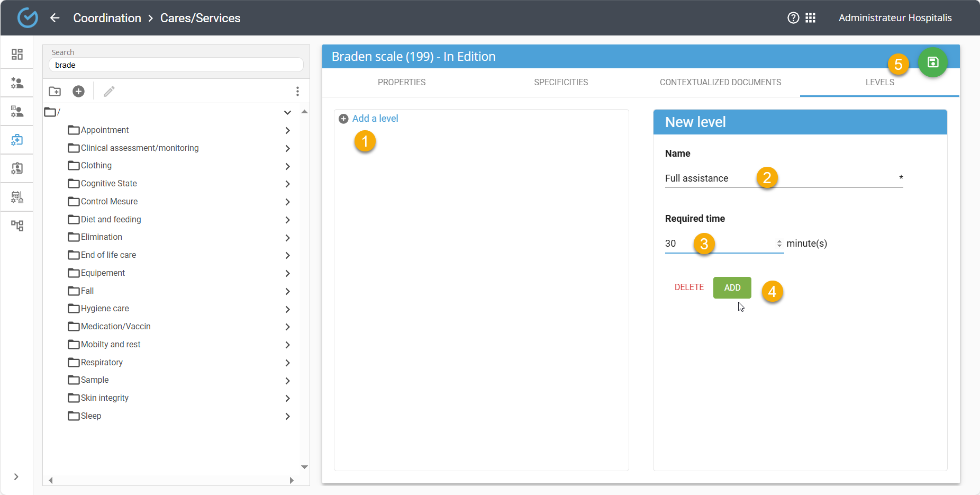Click the pencil edit icon
Image resolution: width=980 pixels, height=495 pixels.
click(109, 92)
